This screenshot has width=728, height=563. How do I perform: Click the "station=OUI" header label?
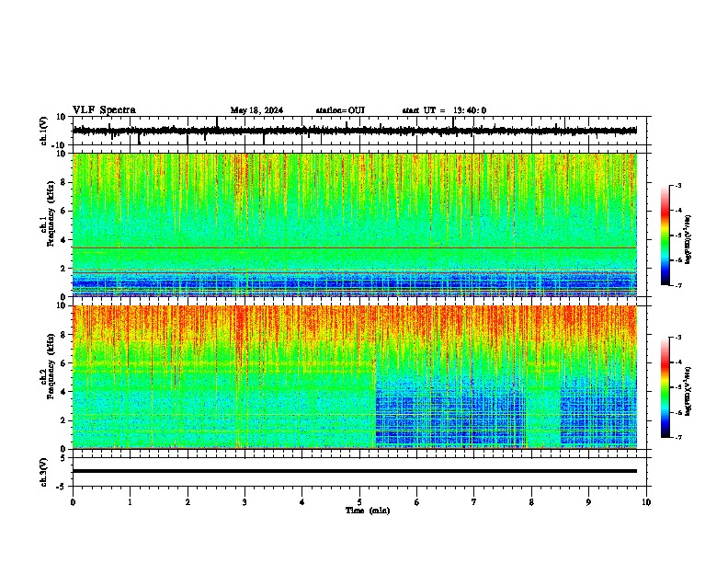(x=340, y=110)
